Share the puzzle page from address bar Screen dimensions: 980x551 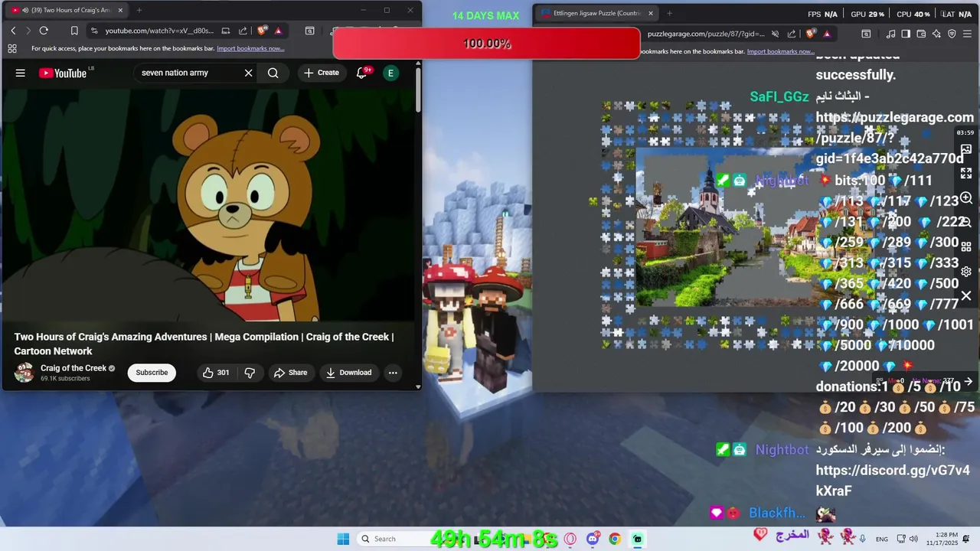[792, 34]
